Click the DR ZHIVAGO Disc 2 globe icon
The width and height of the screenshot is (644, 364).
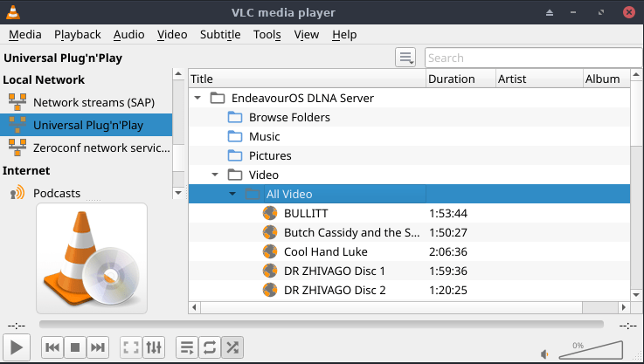pyautogui.click(x=270, y=290)
